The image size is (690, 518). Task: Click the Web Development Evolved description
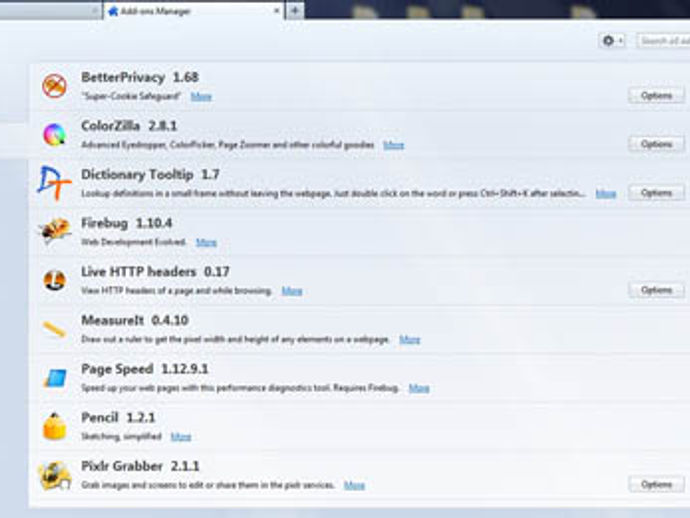[133, 242]
